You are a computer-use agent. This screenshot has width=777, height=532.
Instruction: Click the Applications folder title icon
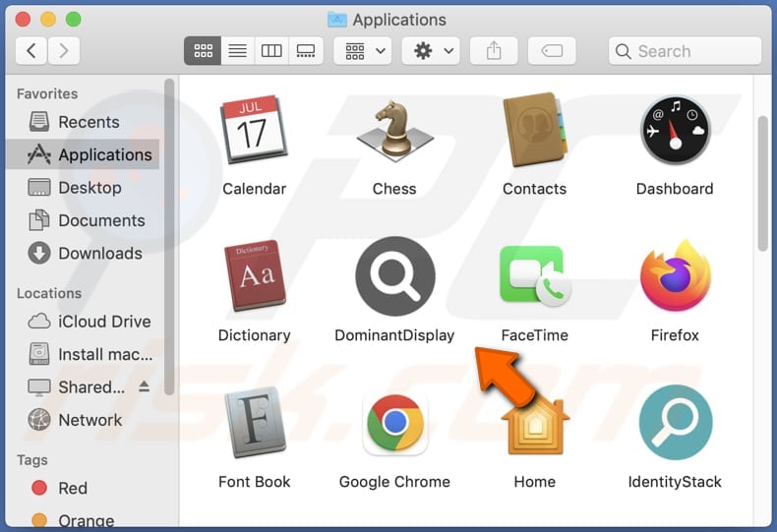point(337,20)
